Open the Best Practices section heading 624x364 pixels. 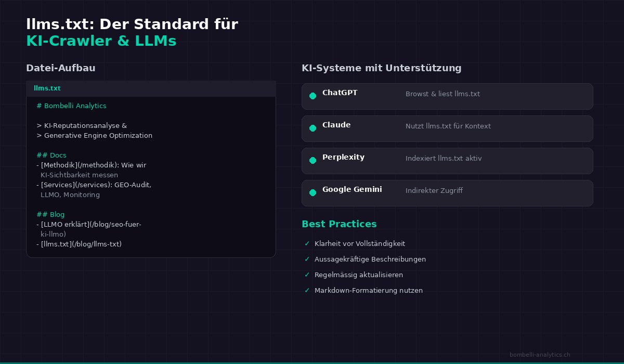tap(339, 224)
